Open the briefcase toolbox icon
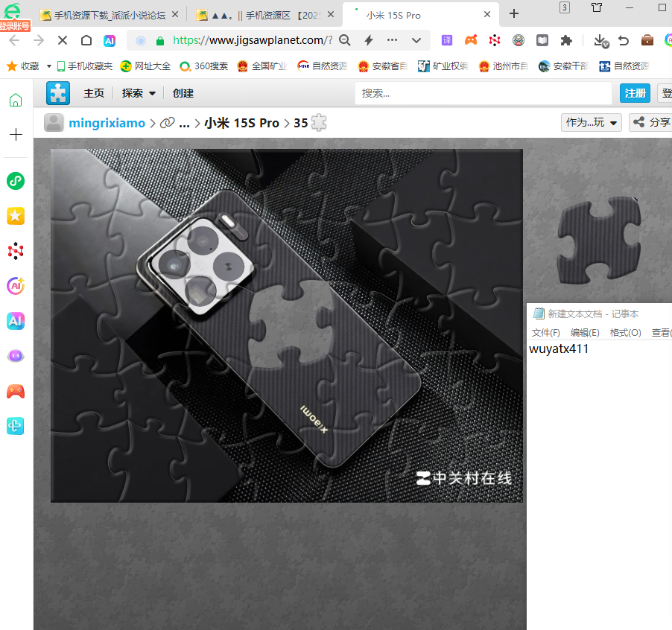This screenshot has width=672, height=630. pos(647,40)
